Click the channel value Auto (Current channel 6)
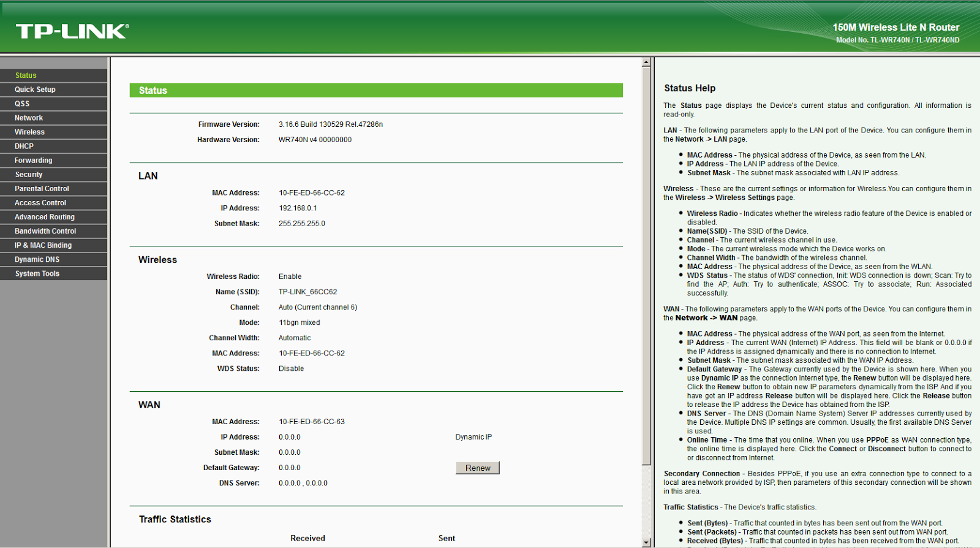Image resolution: width=980 pixels, height=548 pixels. (318, 307)
